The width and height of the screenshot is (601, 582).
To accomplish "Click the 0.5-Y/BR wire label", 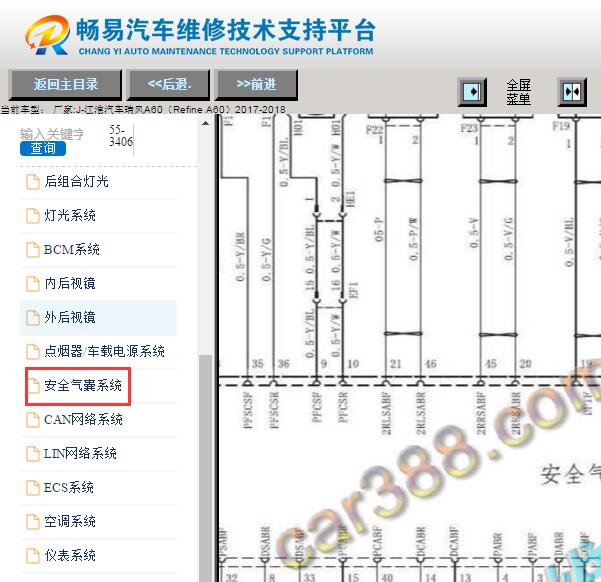I will (240, 256).
